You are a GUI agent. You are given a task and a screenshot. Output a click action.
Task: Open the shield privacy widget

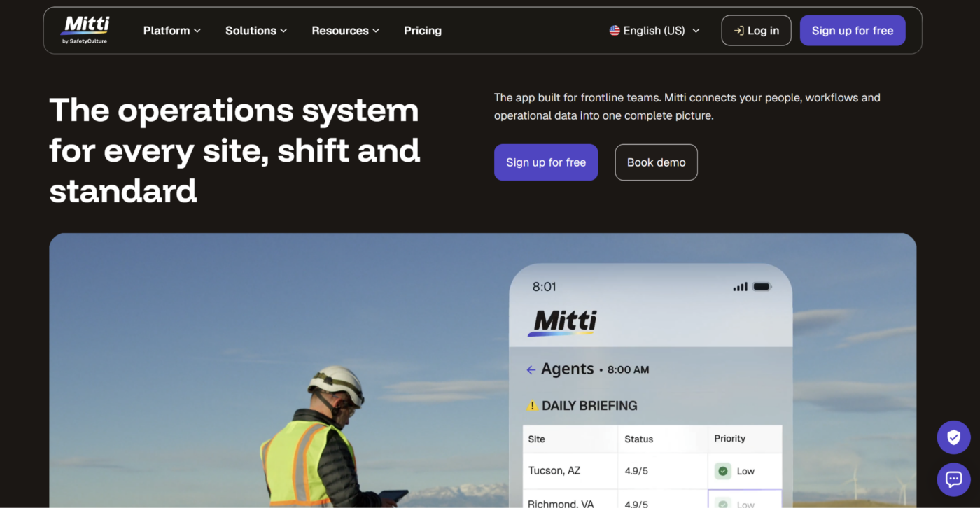coord(953,437)
